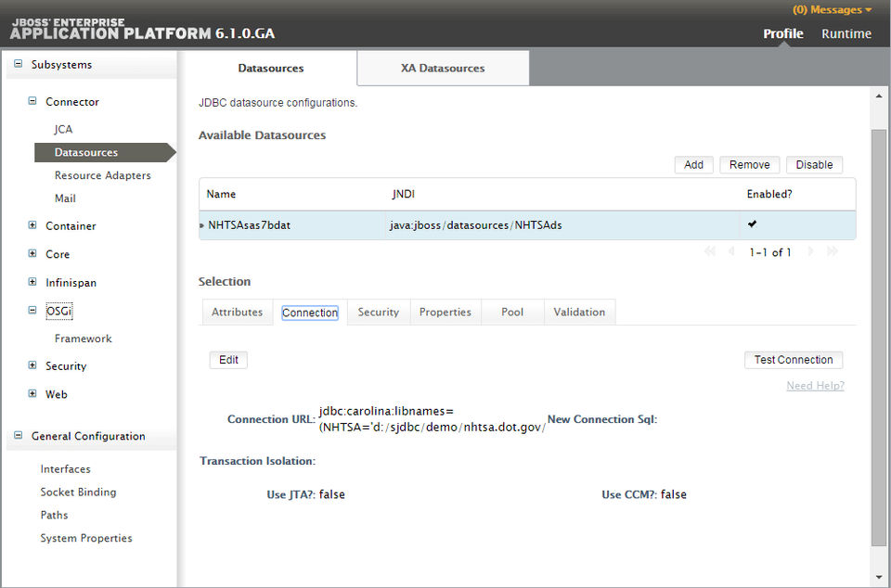Select the Connection tab
This screenshot has height=588, width=891.
pos(310,313)
